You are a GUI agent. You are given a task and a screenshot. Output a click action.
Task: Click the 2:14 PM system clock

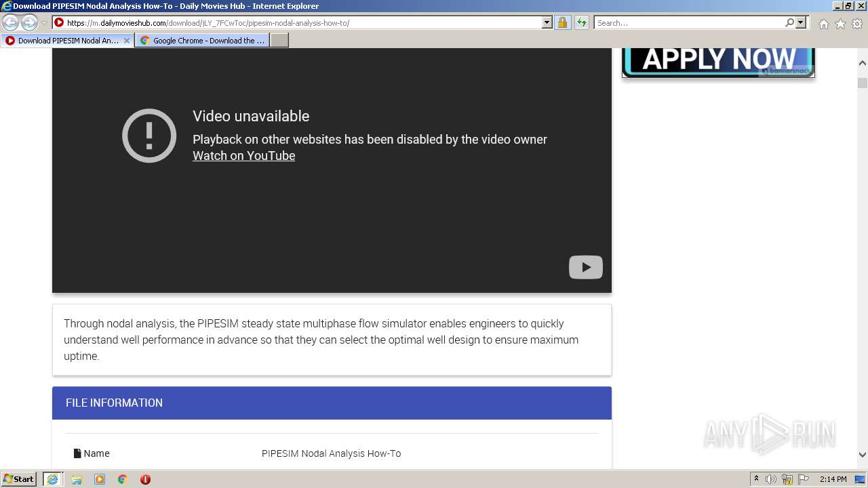(x=833, y=479)
